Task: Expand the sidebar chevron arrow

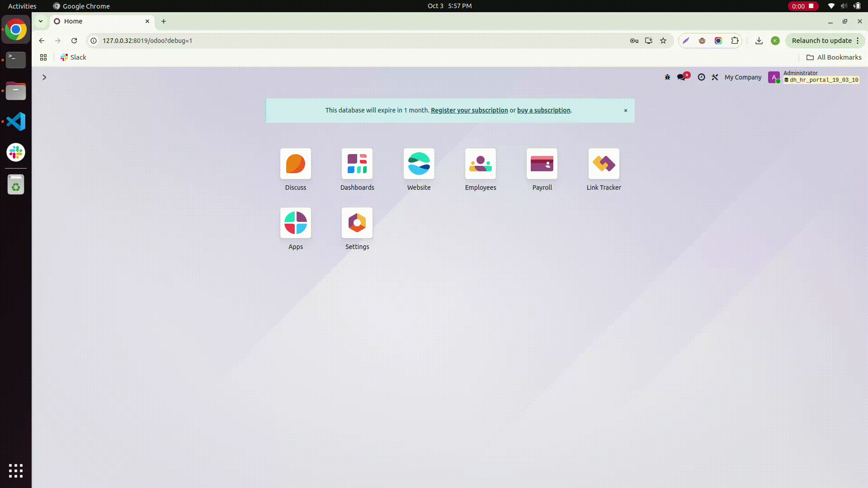Action: pyautogui.click(x=44, y=77)
